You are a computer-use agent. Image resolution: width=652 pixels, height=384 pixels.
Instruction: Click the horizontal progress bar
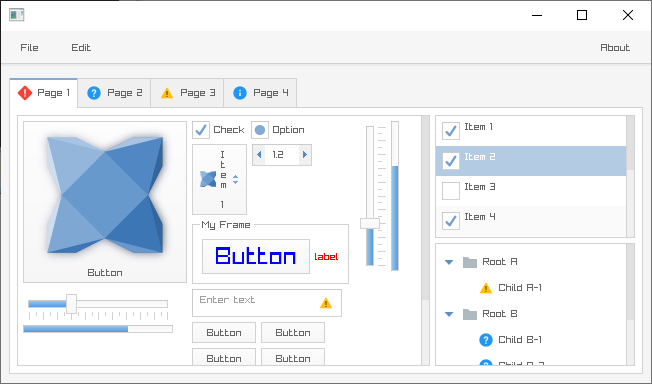98,329
